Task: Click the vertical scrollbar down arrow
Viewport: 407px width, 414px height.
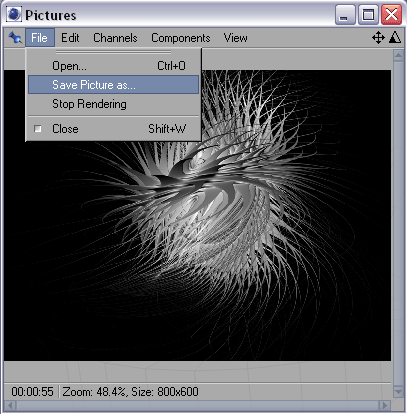Action: click(x=398, y=390)
